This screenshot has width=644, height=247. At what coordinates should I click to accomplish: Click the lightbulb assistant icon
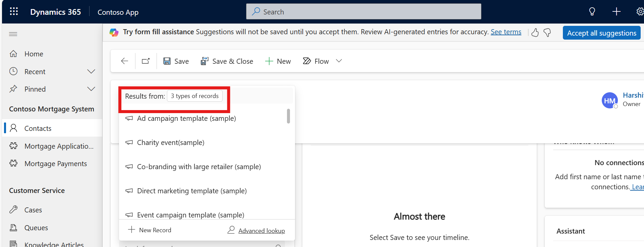click(592, 12)
